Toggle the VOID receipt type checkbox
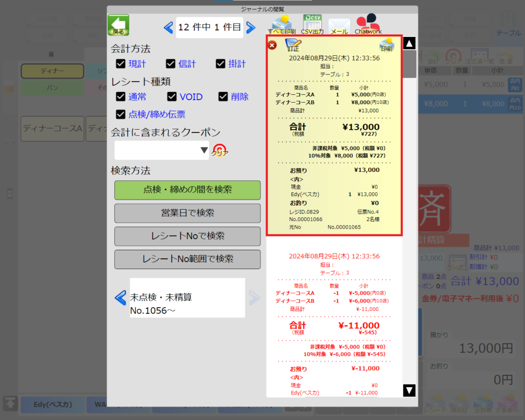This screenshot has width=525, height=420. click(172, 97)
